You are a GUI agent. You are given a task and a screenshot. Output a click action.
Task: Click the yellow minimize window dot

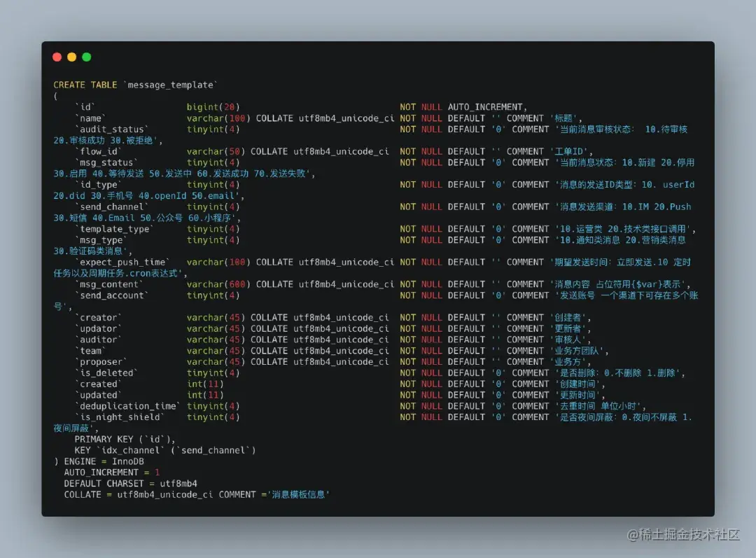[72, 57]
